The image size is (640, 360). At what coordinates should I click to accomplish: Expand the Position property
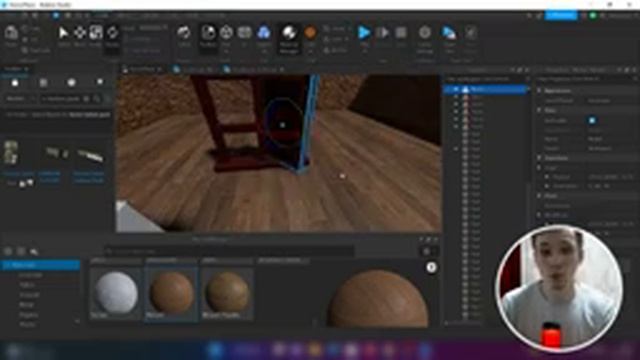[x=547, y=177]
